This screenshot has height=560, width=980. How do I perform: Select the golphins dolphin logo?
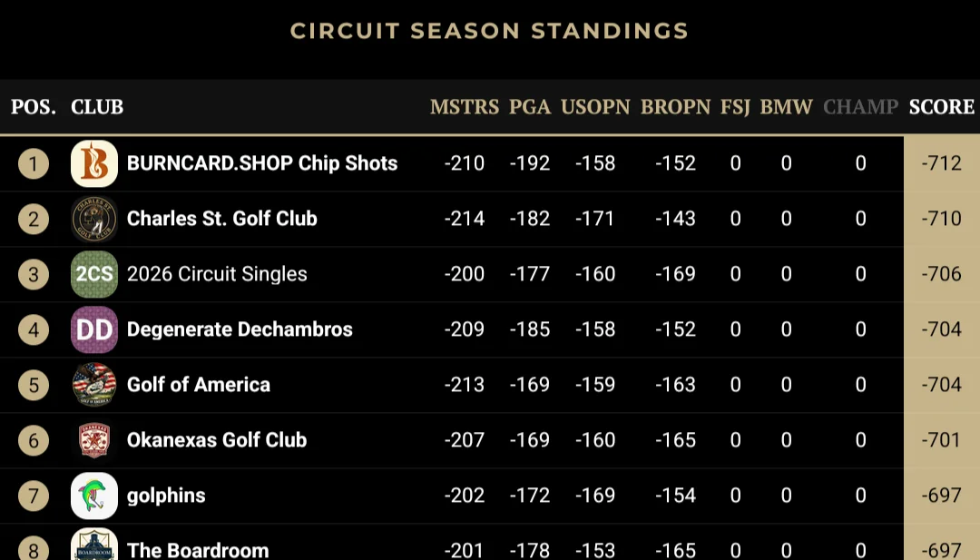(x=94, y=496)
